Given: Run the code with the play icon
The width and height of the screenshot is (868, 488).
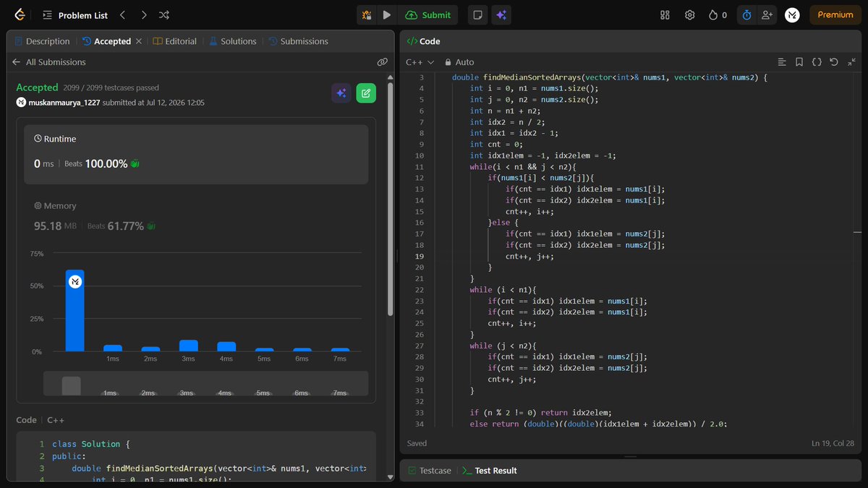Looking at the screenshot, I should tap(387, 14).
